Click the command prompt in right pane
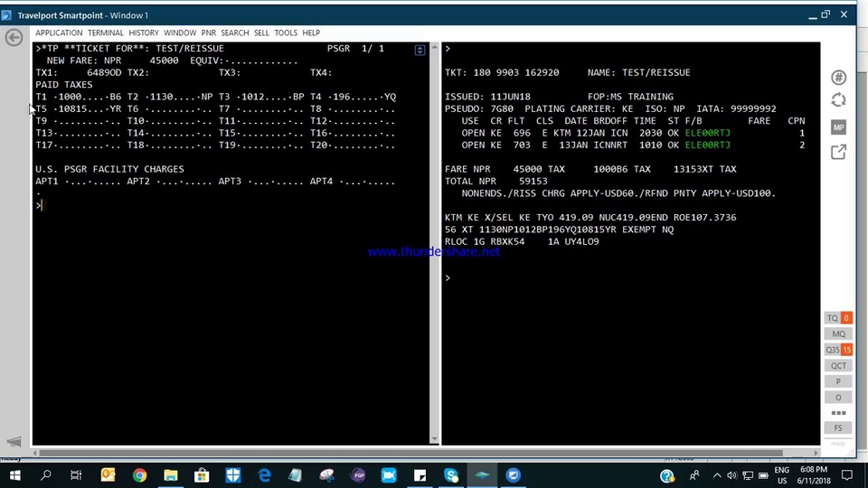868x488 pixels. [x=448, y=277]
